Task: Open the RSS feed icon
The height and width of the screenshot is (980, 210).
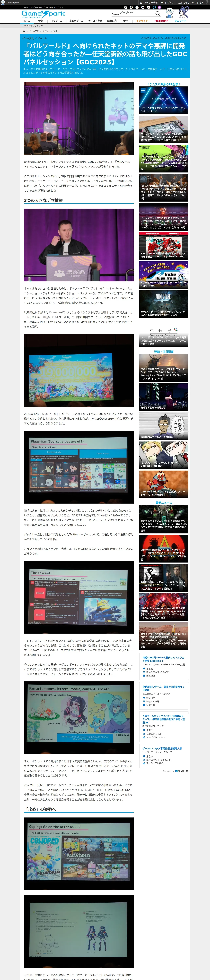Action: (x=149, y=7)
